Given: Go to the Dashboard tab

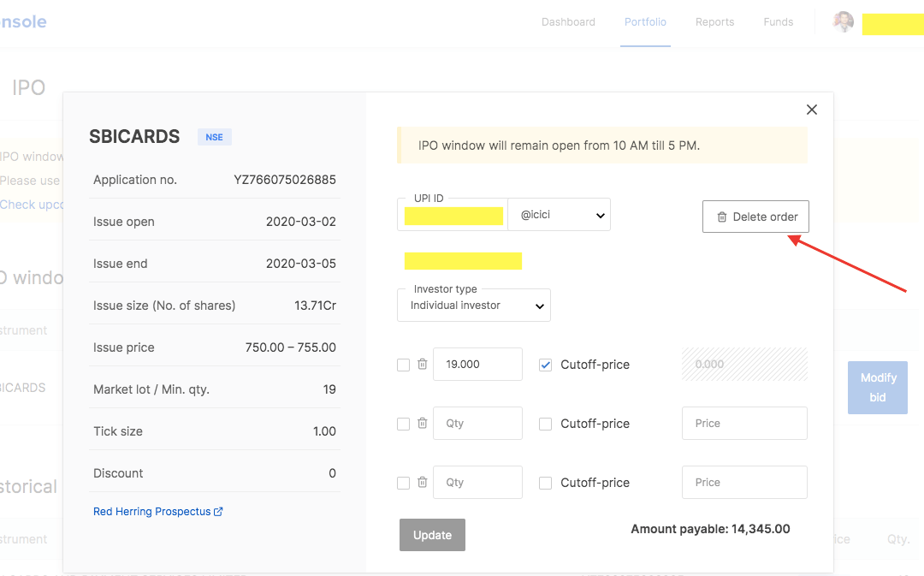Looking at the screenshot, I should (x=568, y=21).
